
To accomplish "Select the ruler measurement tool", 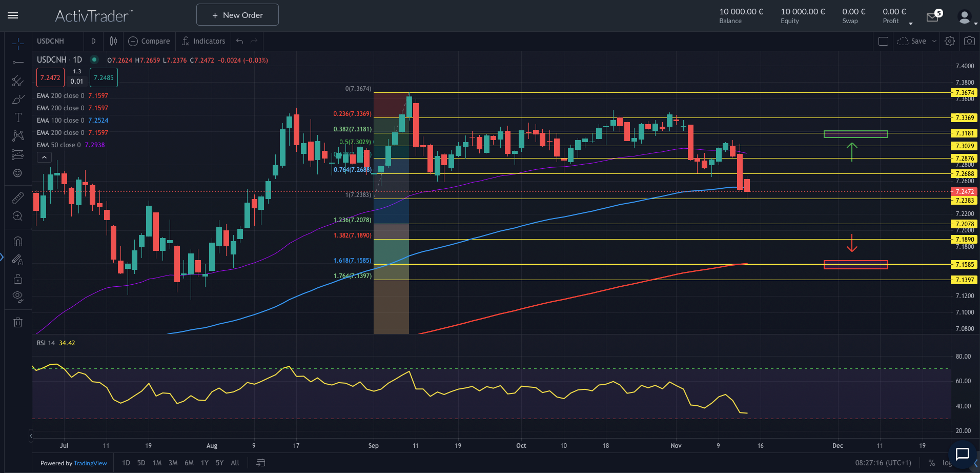I will click(18, 197).
